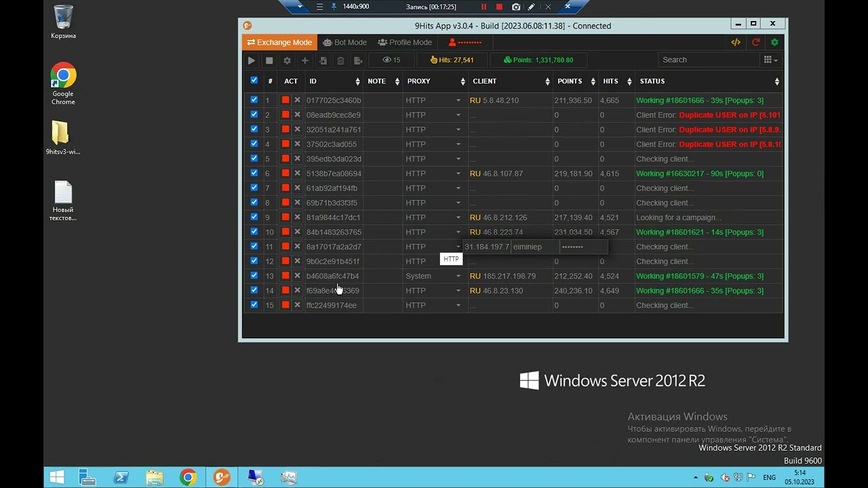Uncheck row 15 session checkbox
The width and height of the screenshot is (868, 488).
pyautogui.click(x=254, y=304)
